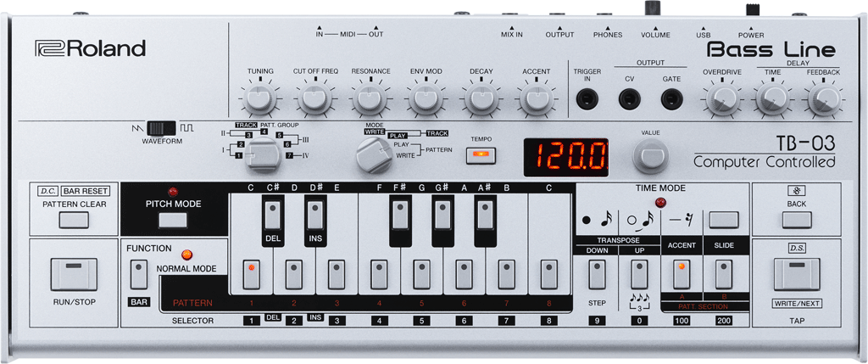Select the pattern 5 key button
868x364 pixels.
pyautogui.click(x=422, y=274)
